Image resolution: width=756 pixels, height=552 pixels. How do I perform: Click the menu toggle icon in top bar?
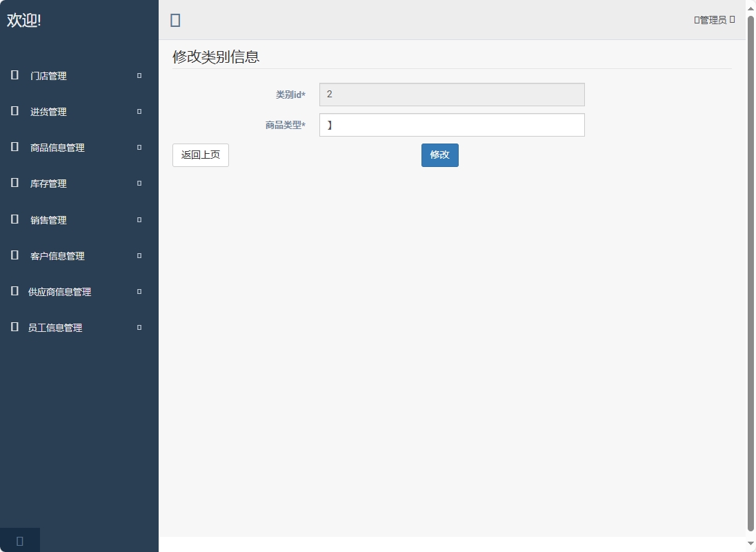(175, 20)
